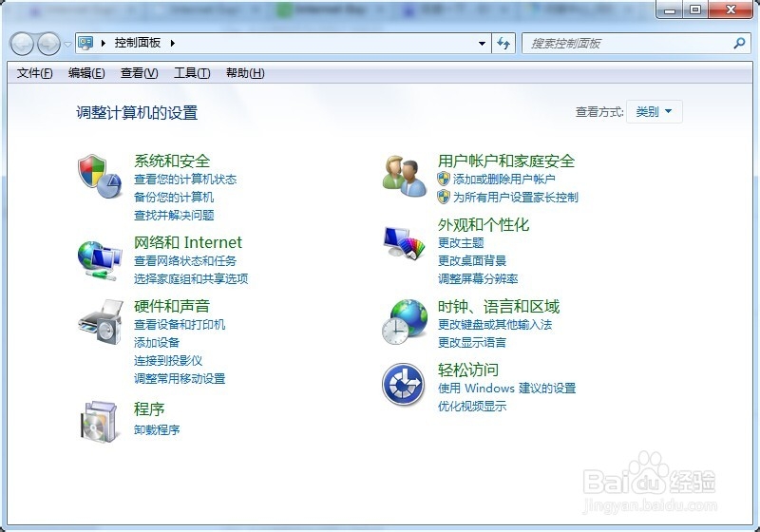Click 添加或删除用户帐户 link
The width and height of the screenshot is (760, 532).
(503, 180)
